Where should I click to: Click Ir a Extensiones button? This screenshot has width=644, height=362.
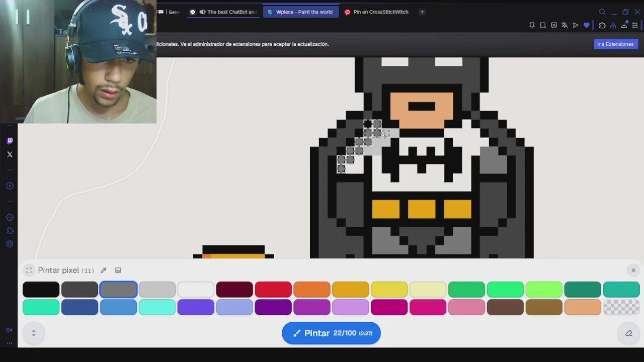[x=615, y=44]
